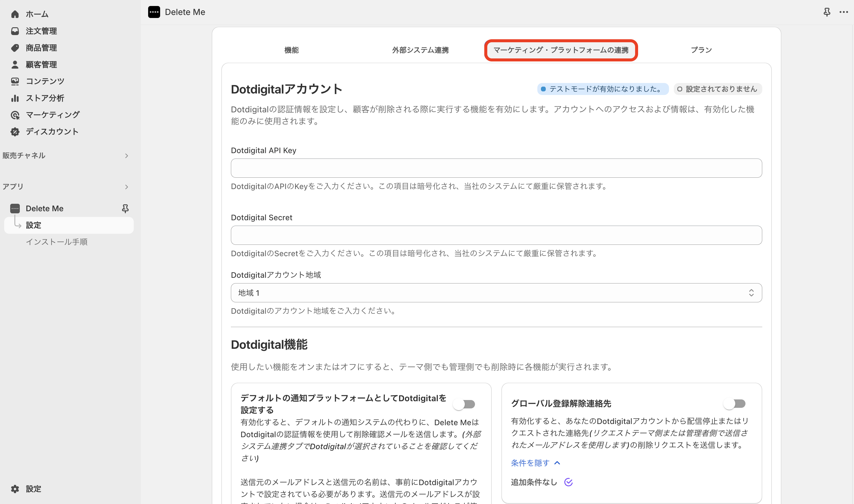The height and width of the screenshot is (504, 854).
Task: Open the ホーム home icon in sidebar
Action: point(15,14)
